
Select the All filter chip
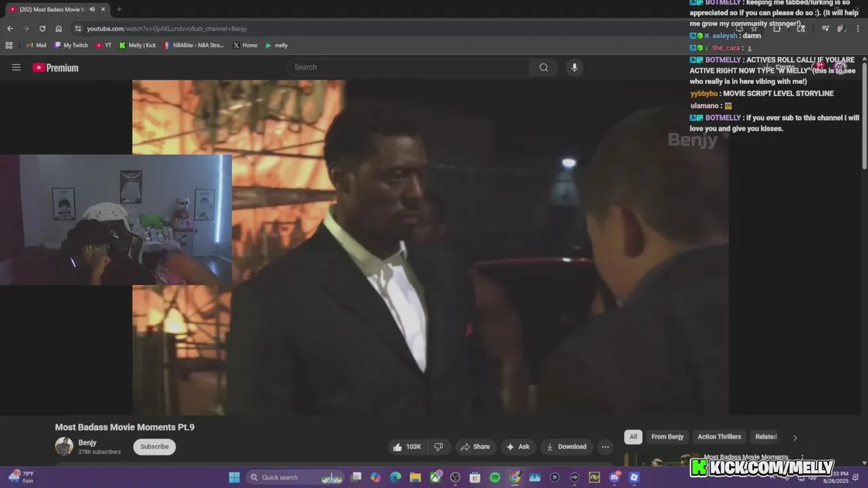[x=633, y=436]
